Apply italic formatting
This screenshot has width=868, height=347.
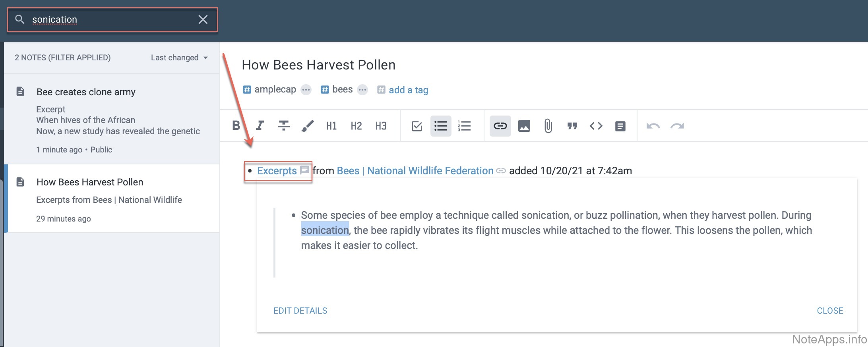(260, 126)
